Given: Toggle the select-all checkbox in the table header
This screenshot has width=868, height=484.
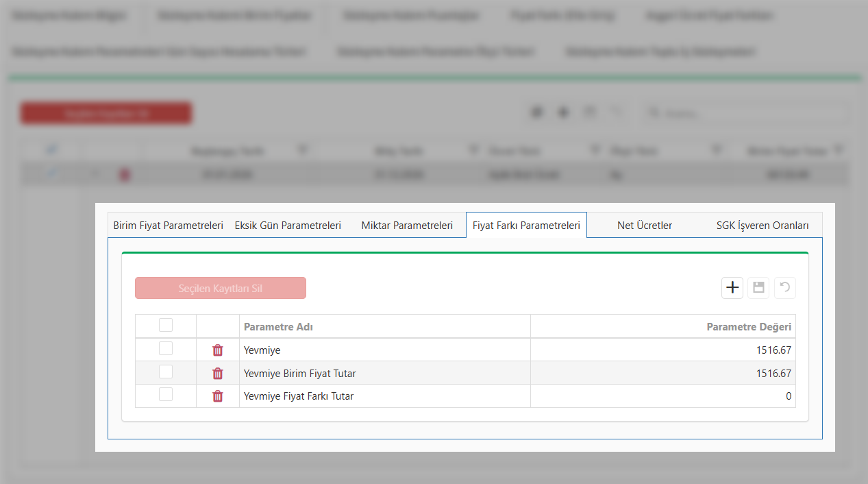Looking at the screenshot, I should pos(166,326).
